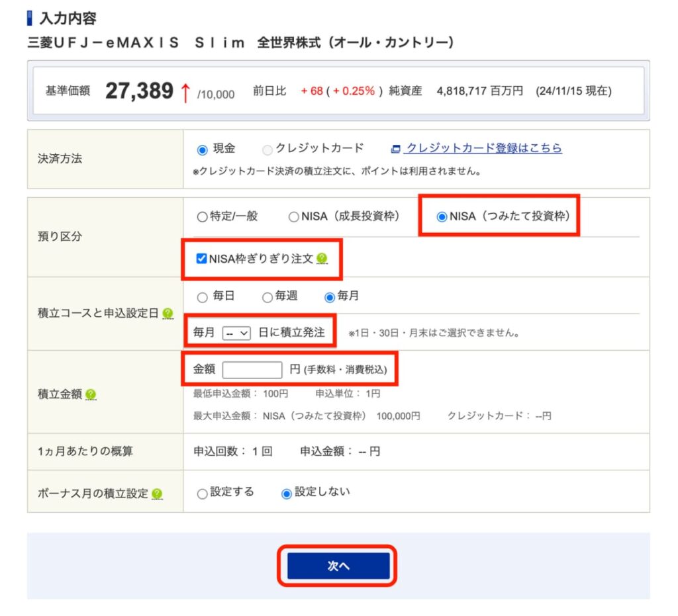Select 設定しない bonus month radio
678x616 pixels.
click(286, 494)
